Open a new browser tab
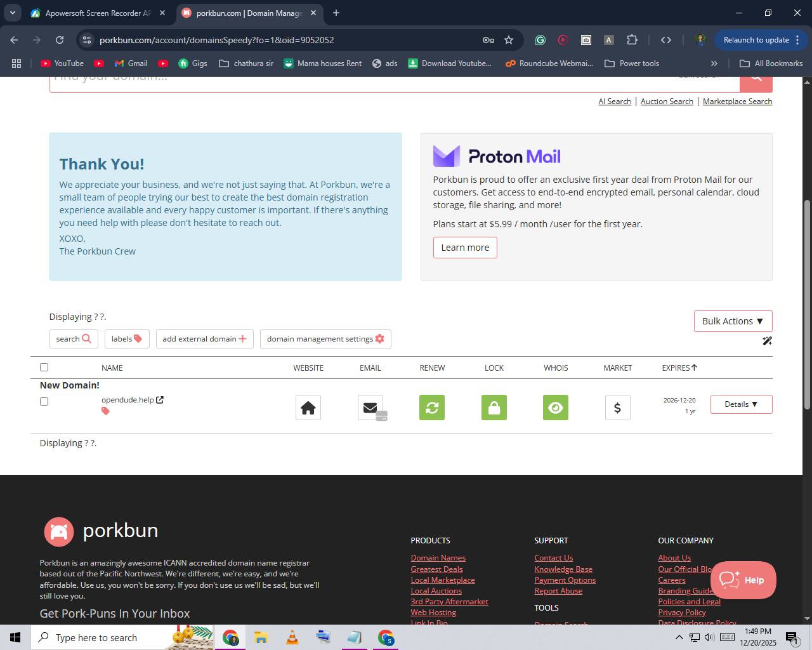The image size is (812, 650). 336,13
